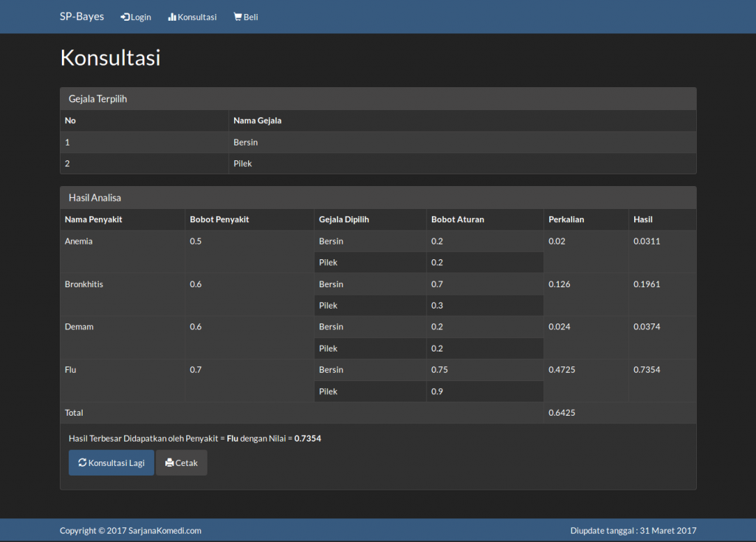This screenshot has height=542, width=756.
Task: Select the Konsultasi page heading
Action: 111,58
